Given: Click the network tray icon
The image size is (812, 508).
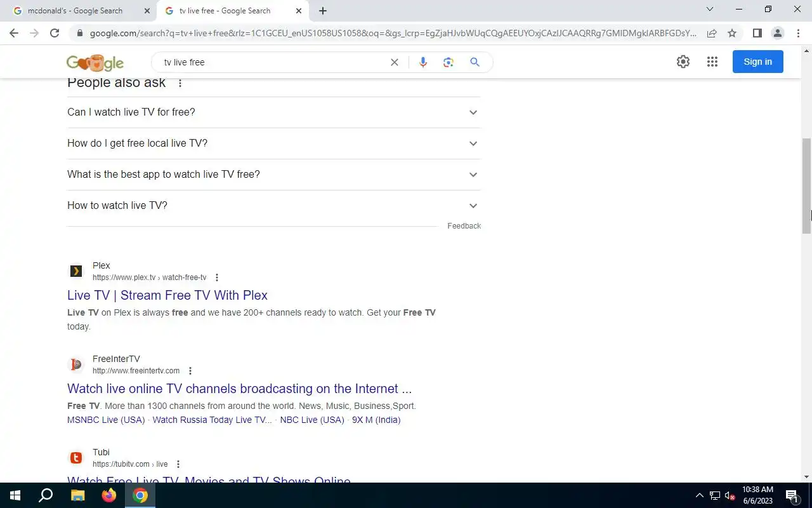Looking at the screenshot, I should pos(715,495).
